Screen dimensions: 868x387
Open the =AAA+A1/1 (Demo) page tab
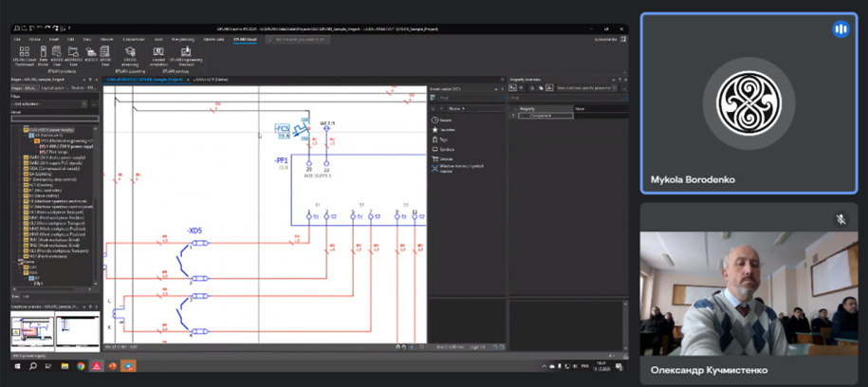(211, 79)
